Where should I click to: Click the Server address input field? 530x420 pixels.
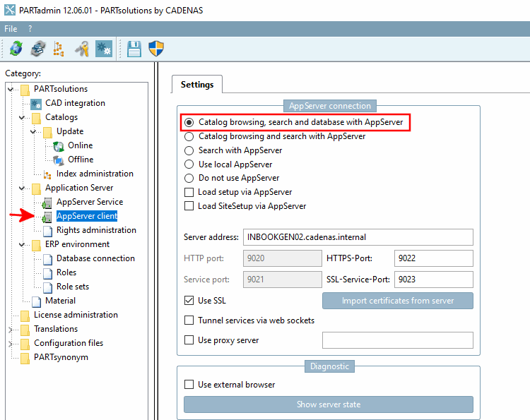(x=358, y=237)
